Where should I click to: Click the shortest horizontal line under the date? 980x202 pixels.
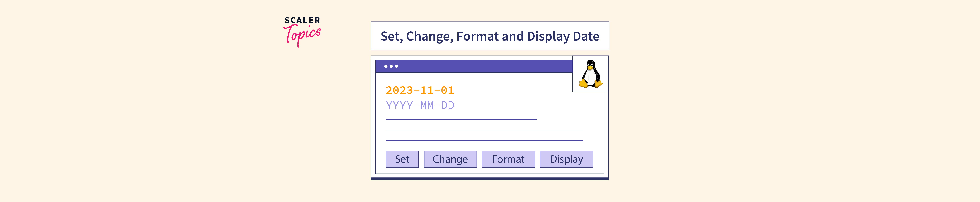(461, 120)
